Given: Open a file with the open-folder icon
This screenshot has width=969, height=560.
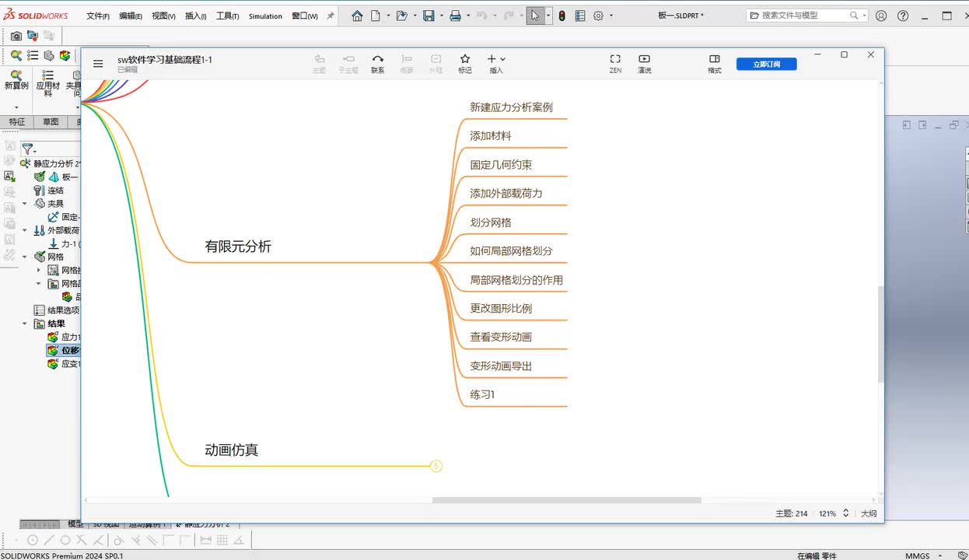Looking at the screenshot, I should click(x=401, y=16).
